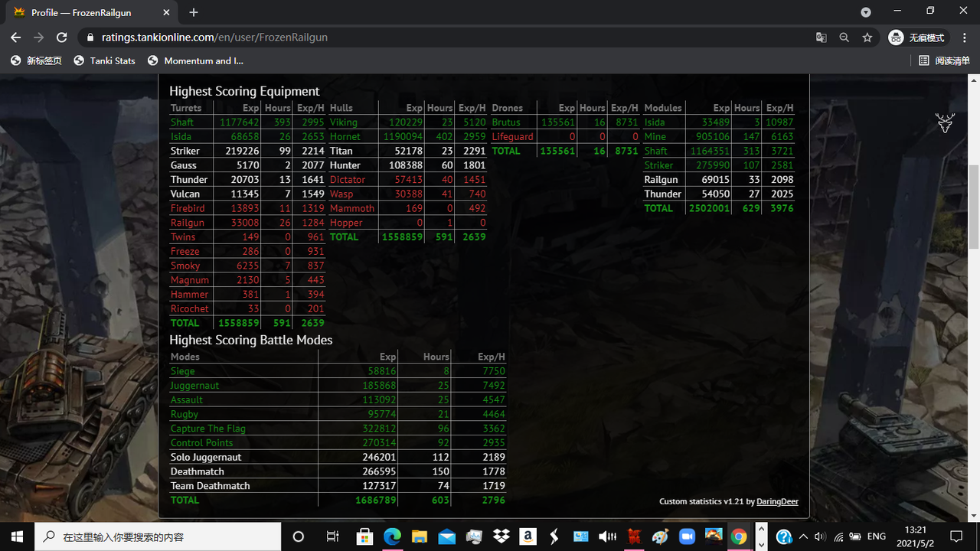Screen dimensions: 980x551
Task: Open the page zoom magnifier icon
Action: tap(844, 37)
